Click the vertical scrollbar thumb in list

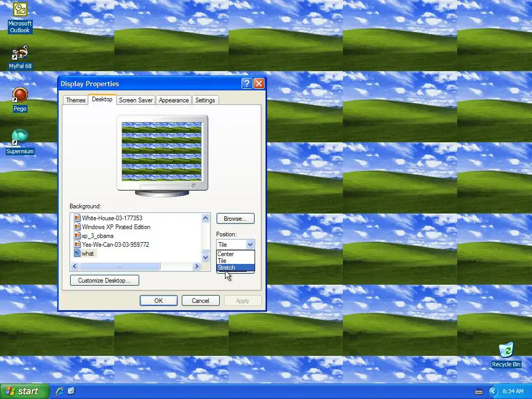click(205, 251)
